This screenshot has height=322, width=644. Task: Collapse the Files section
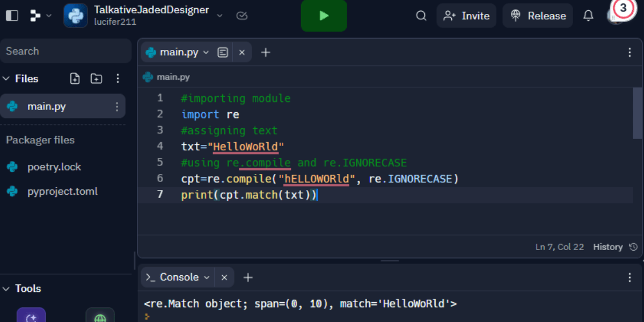coord(6,78)
